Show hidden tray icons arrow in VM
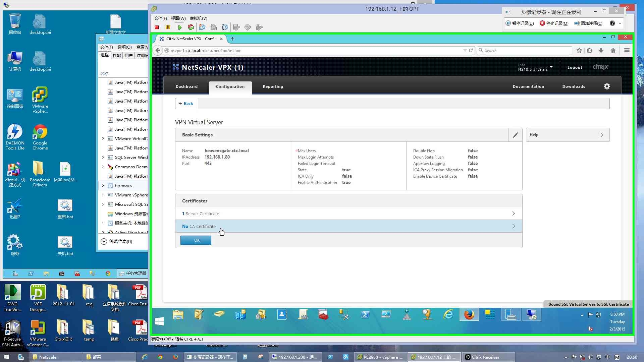The width and height of the screenshot is (644, 362). [x=582, y=315]
